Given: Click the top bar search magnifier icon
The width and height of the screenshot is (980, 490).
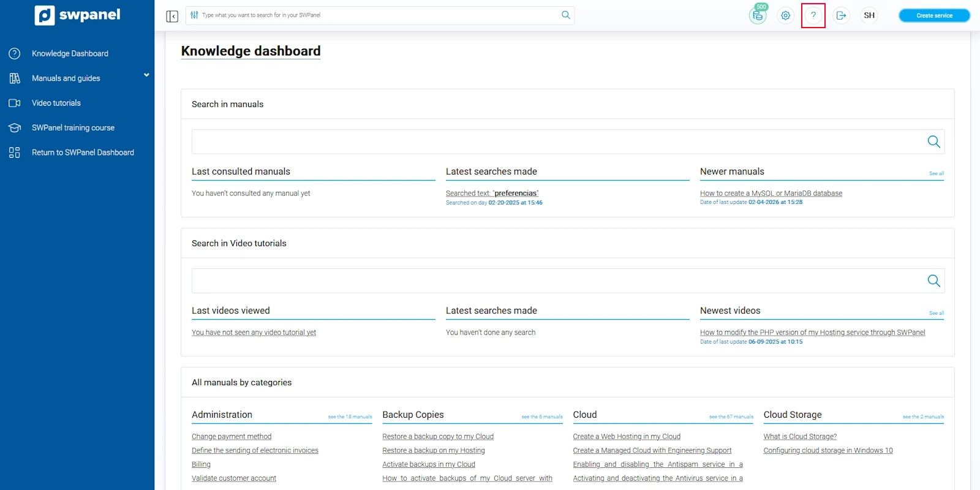Looking at the screenshot, I should pyautogui.click(x=565, y=15).
